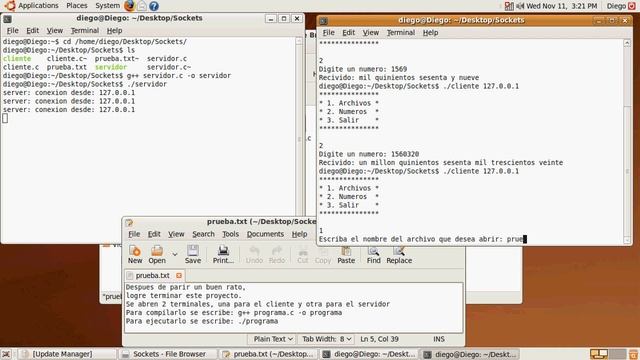Open File menu in servidor terminal

click(12, 31)
